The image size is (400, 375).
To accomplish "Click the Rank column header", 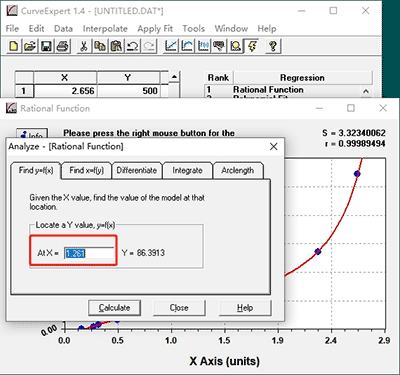I will click(218, 78).
